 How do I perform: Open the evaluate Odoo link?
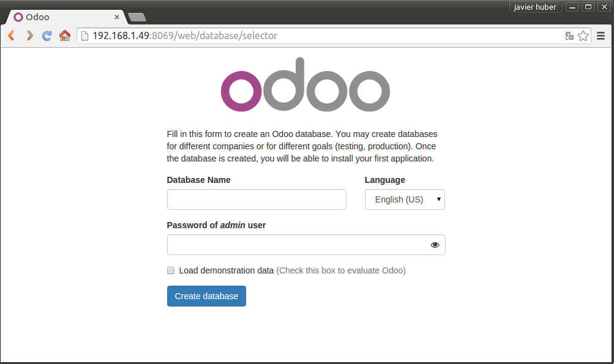point(341,270)
